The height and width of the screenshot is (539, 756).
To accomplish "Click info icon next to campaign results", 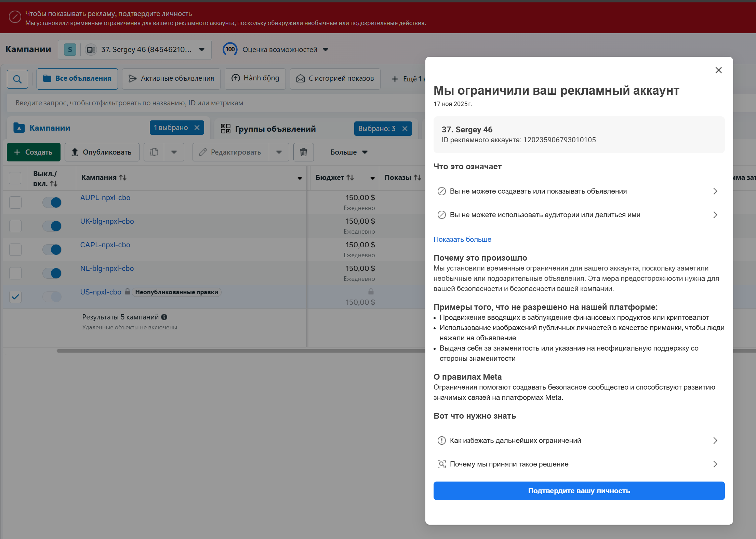I will pyautogui.click(x=164, y=317).
